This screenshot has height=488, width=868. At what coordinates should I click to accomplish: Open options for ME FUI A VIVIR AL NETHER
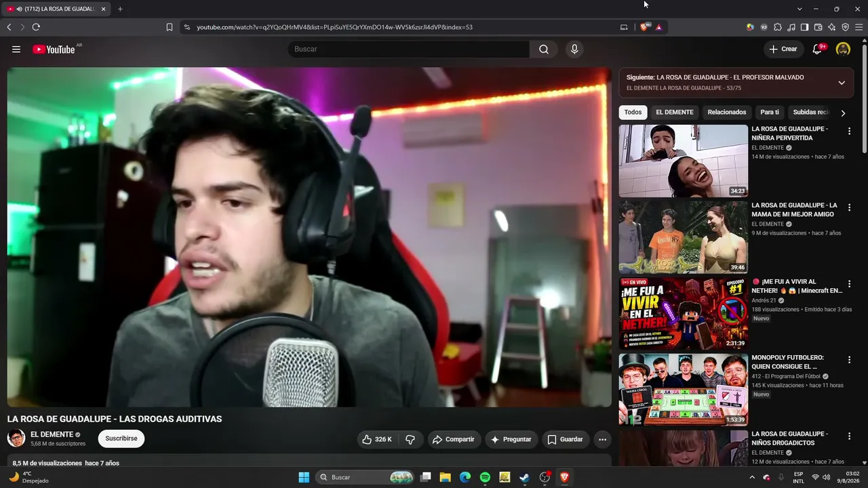click(849, 284)
